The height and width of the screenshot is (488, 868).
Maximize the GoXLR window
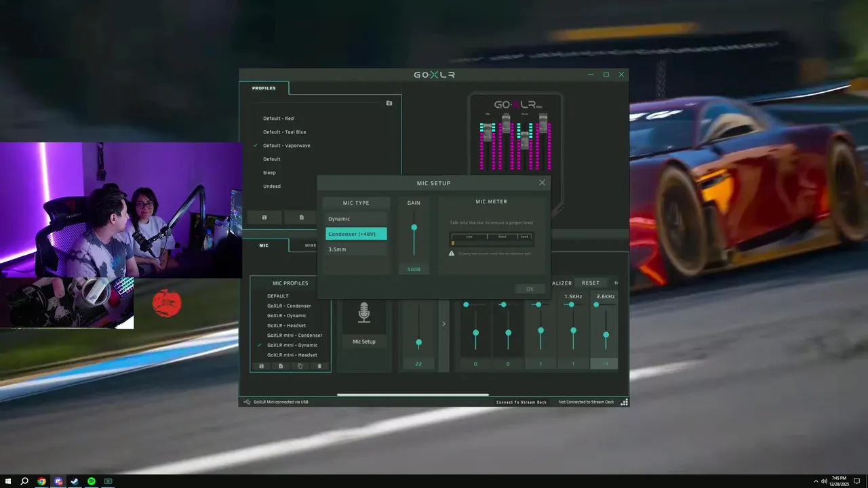click(x=606, y=75)
